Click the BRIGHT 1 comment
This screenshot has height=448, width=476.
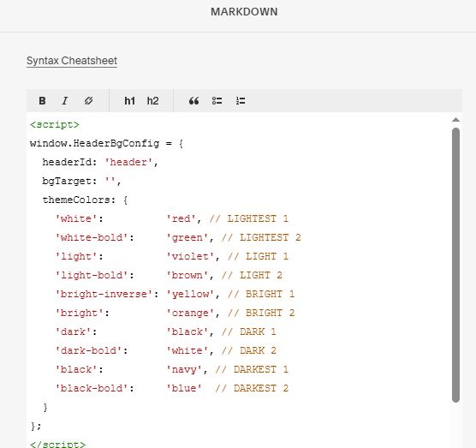[261, 294]
